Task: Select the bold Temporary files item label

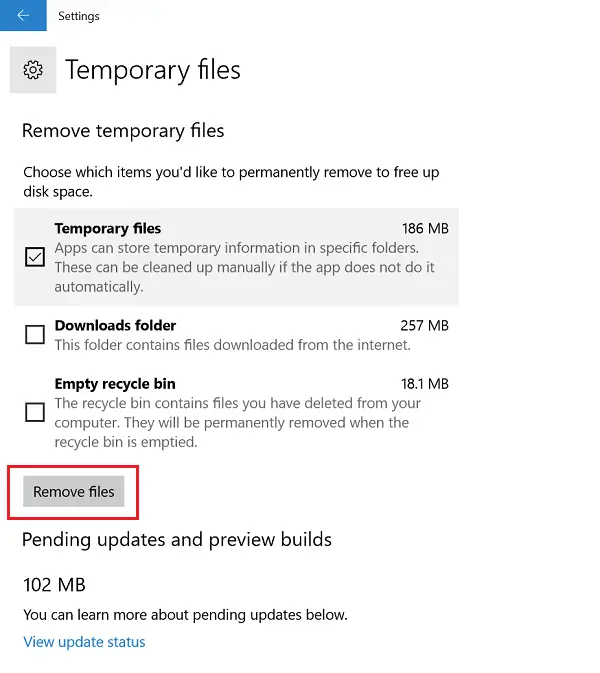Action: tap(108, 228)
